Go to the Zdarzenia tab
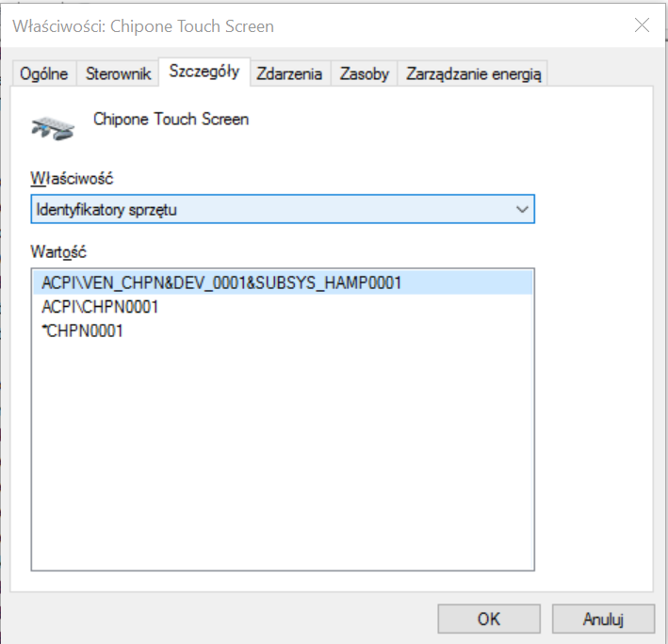The width and height of the screenshot is (668, 644). pos(289,73)
